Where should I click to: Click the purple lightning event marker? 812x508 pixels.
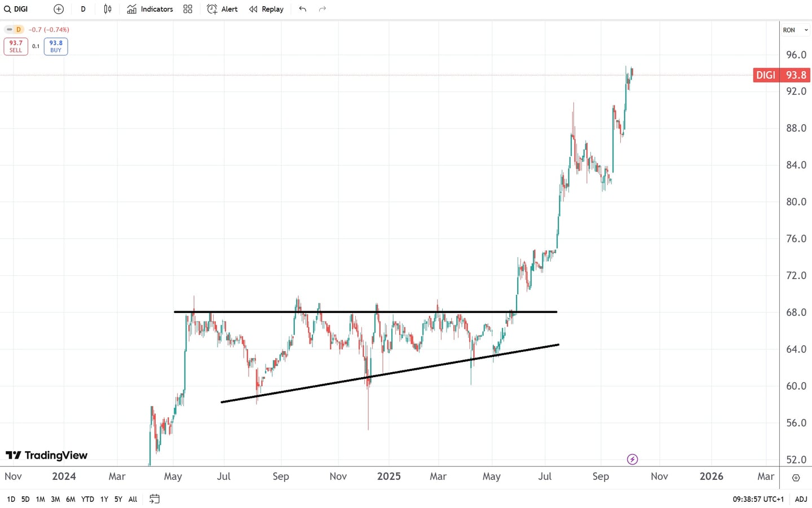[x=632, y=460]
